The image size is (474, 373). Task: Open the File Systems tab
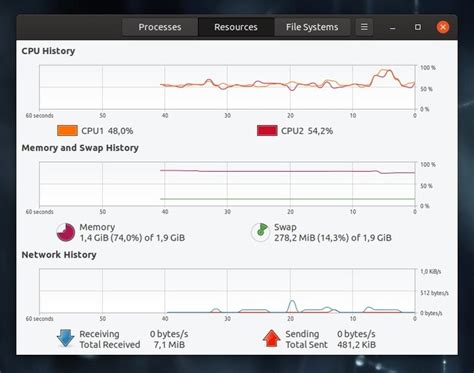pyautogui.click(x=312, y=27)
